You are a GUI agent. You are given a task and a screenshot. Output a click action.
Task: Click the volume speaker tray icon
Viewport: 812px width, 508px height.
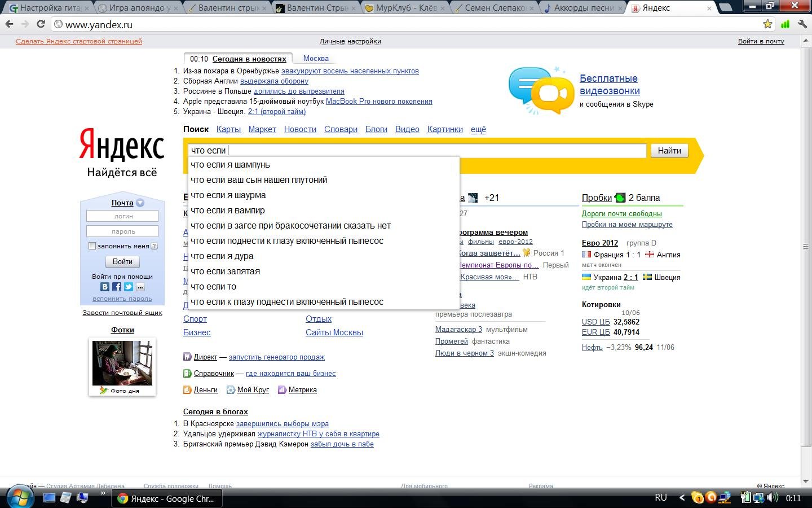point(773,498)
